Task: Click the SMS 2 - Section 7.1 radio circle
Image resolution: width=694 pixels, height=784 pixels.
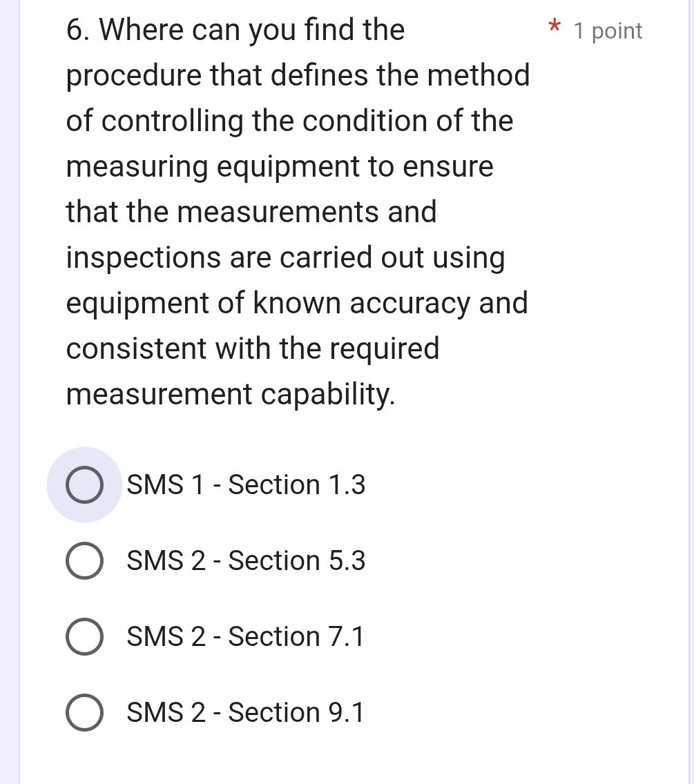Action: tap(85, 636)
